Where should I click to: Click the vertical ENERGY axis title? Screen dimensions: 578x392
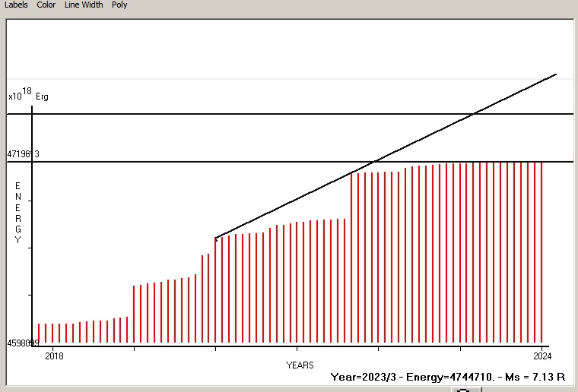tap(18, 213)
